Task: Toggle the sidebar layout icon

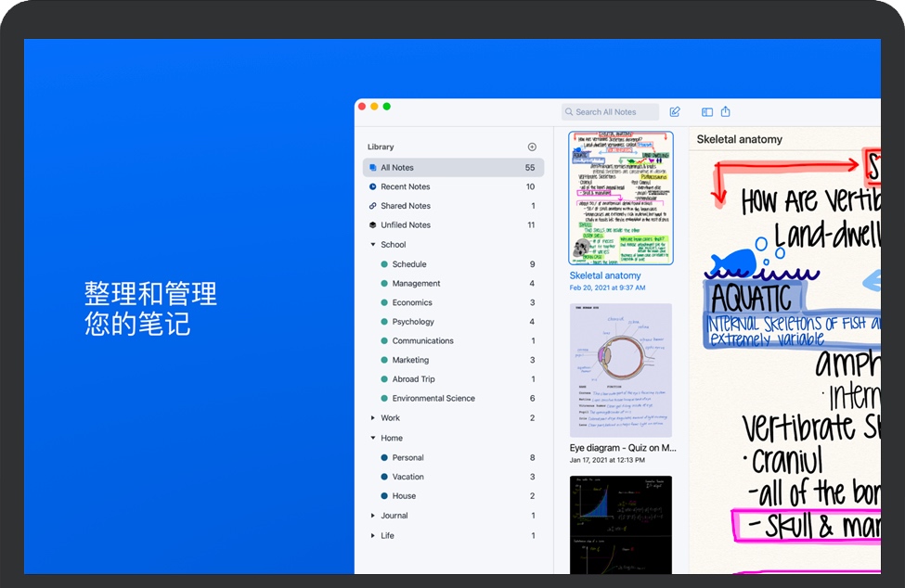Action: click(x=706, y=112)
